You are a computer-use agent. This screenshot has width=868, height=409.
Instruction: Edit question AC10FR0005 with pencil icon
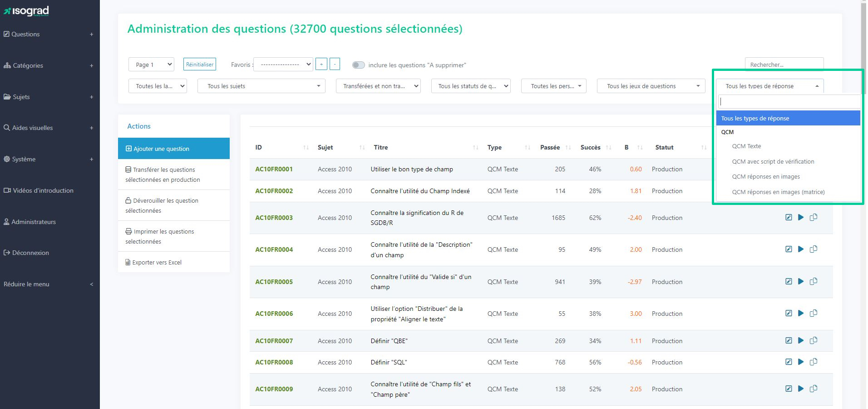coord(789,281)
